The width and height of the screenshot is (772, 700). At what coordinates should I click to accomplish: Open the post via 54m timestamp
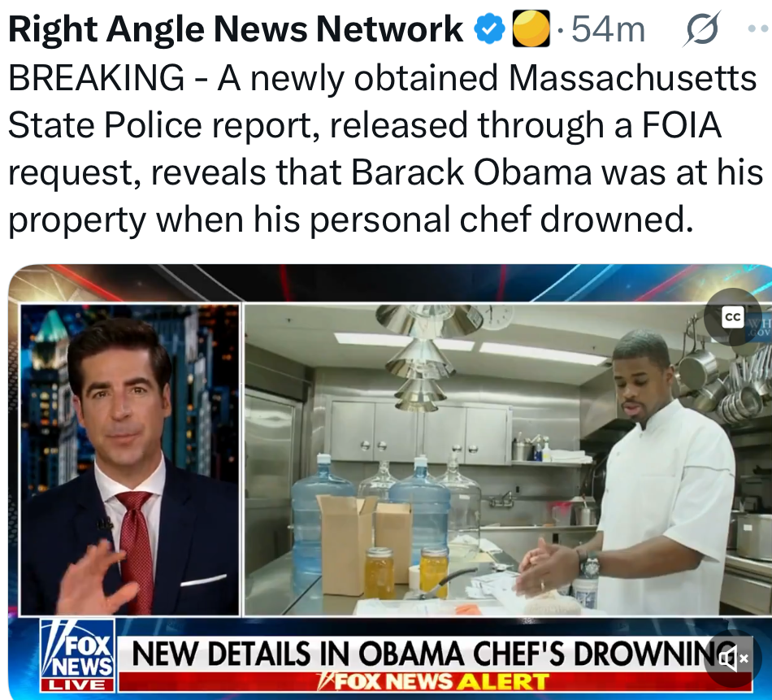[608, 29]
